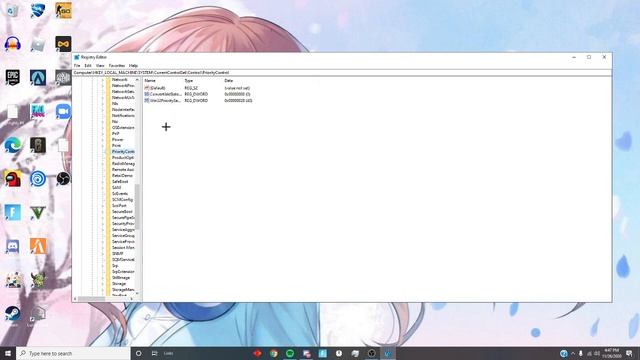Launch Zoom from the desktop

(x=63, y=111)
